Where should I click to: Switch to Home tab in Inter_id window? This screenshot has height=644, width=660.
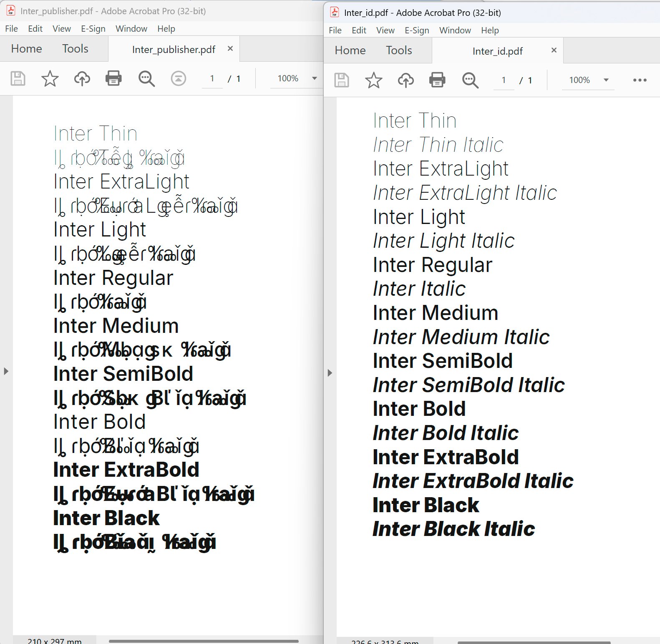point(350,50)
